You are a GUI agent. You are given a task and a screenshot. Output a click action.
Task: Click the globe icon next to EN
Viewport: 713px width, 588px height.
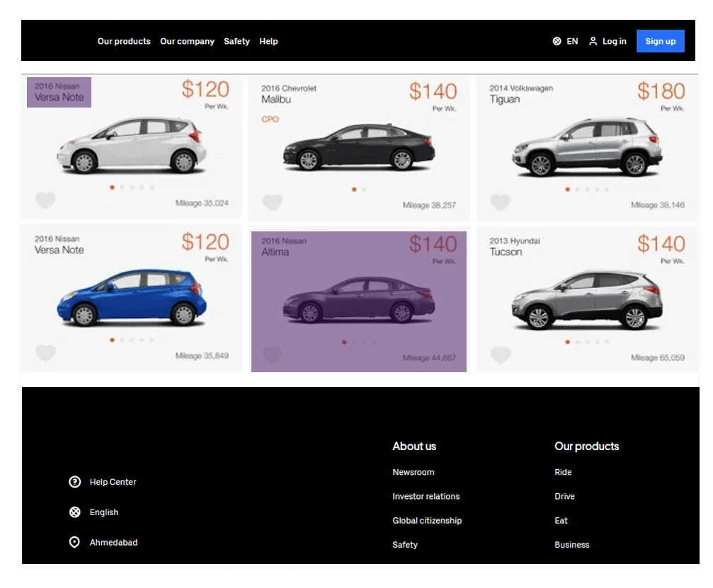pyautogui.click(x=557, y=41)
